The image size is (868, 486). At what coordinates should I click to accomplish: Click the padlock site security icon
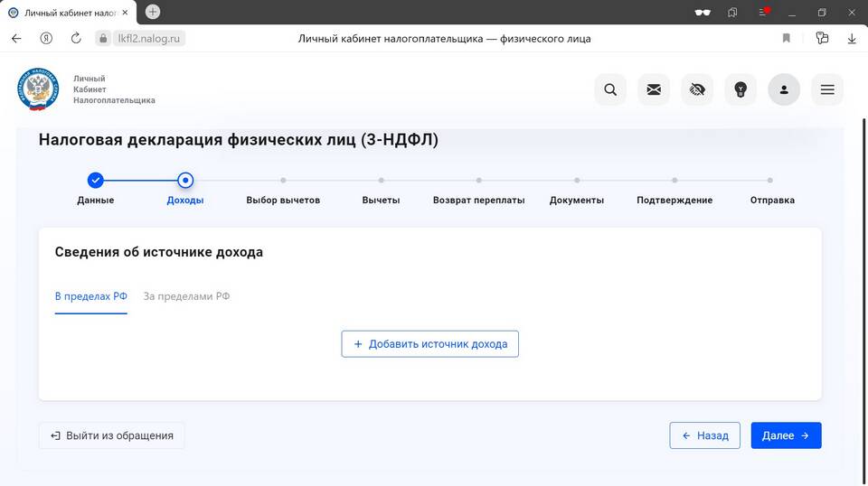103,39
